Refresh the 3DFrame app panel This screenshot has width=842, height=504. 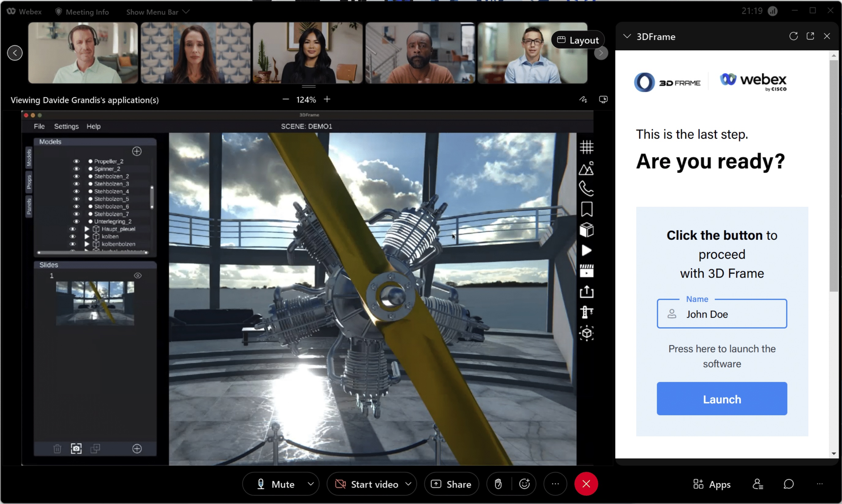[793, 36]
